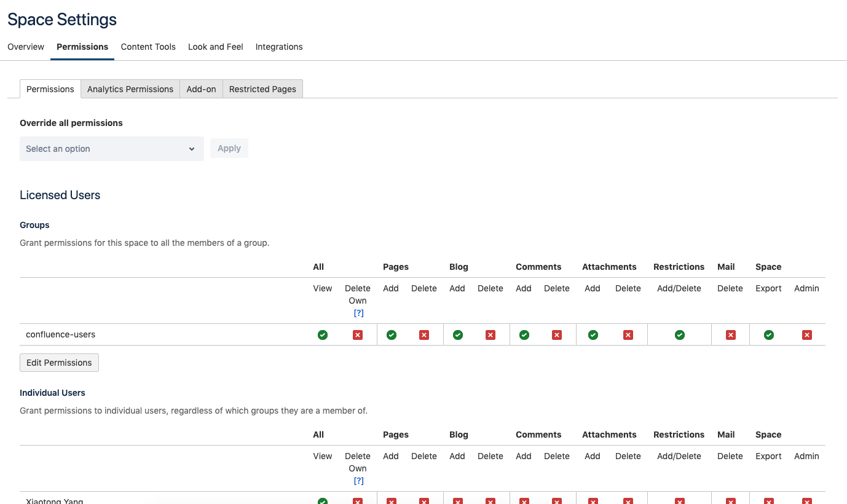
Task: Click confluence-users Delete Own red cross icon
Action: [358, 335]
